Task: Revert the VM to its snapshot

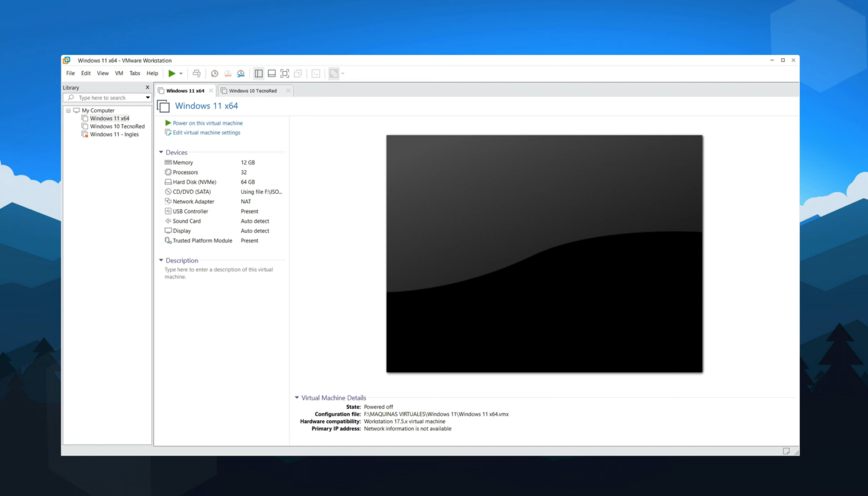Action: pyautogui.click(x=228, y=73)
